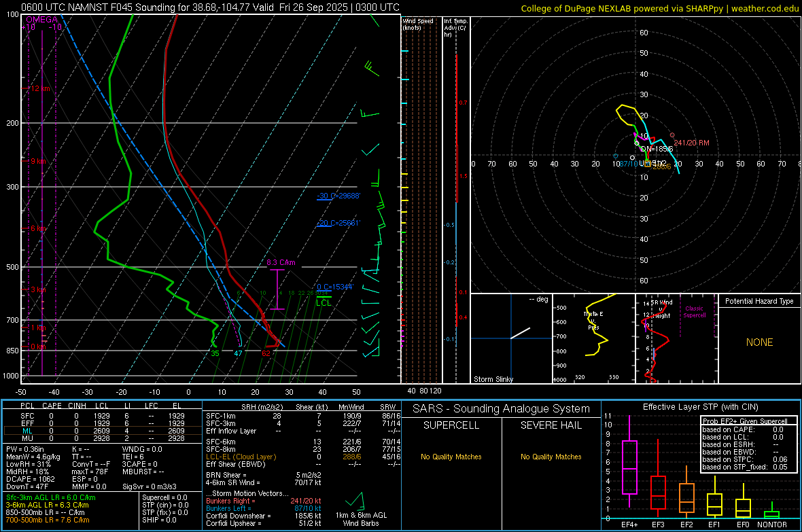Click the SigSvr = 0 m3/s3 value
The height and width of the screenshot is (532, 802).
coord(150,486)
